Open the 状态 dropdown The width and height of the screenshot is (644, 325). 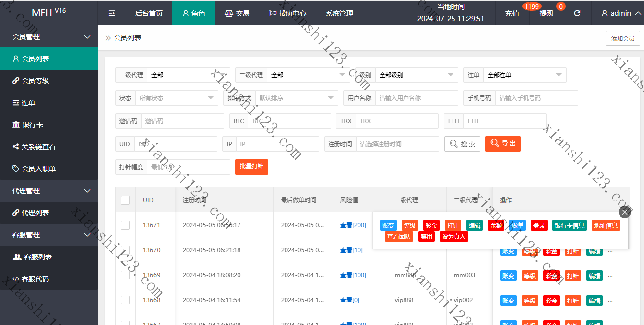coord(176,98)
